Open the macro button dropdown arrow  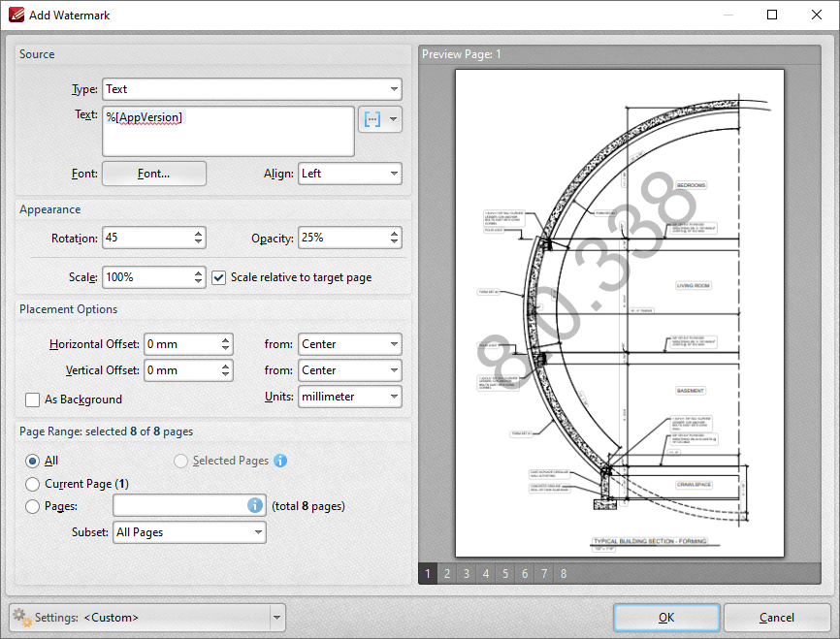point(394,119)
